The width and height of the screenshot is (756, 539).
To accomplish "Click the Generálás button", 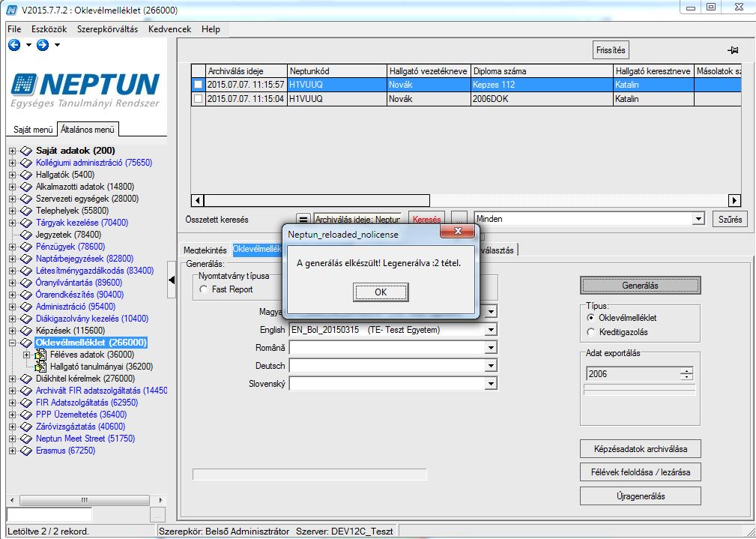I will [641, 286].
